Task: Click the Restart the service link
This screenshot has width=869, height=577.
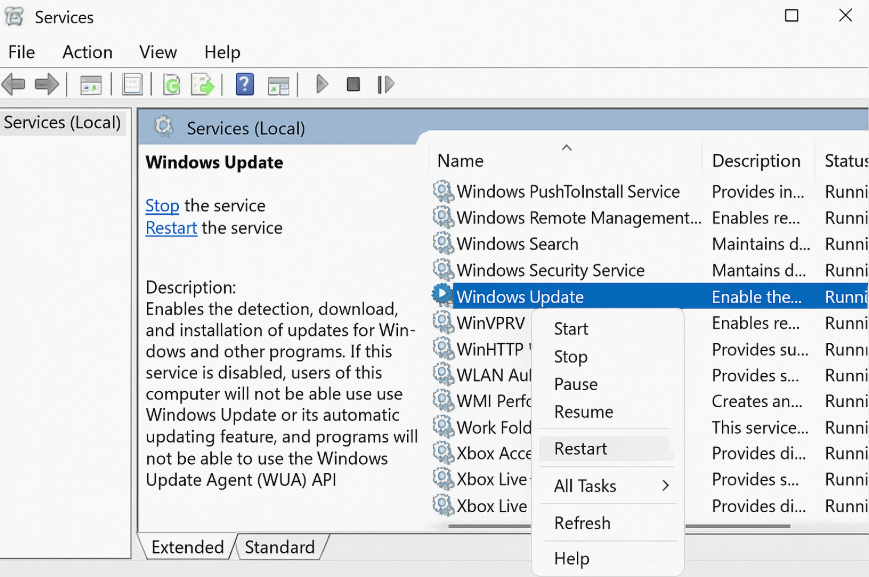Action: point(171,228)
